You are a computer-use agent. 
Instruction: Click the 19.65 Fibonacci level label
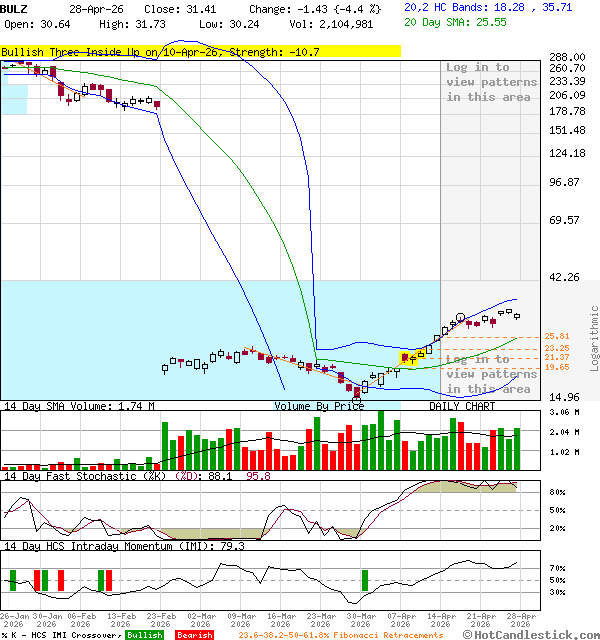coord(557,368)
